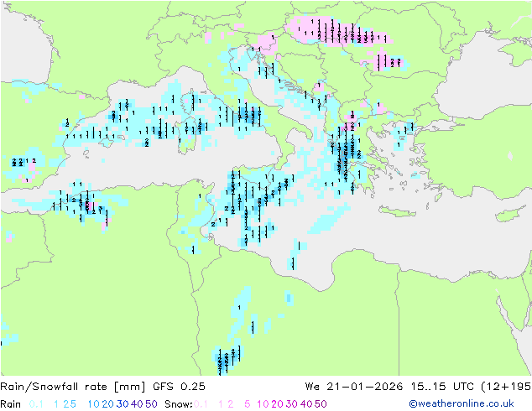Click the snow legend value 30

pyautogui.click(x=292, y=404)
